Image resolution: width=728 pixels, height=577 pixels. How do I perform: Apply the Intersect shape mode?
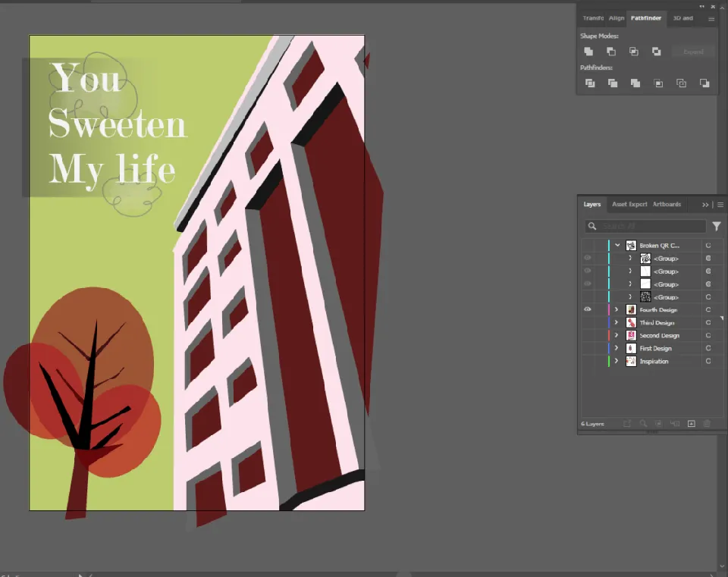coord(634,52)
